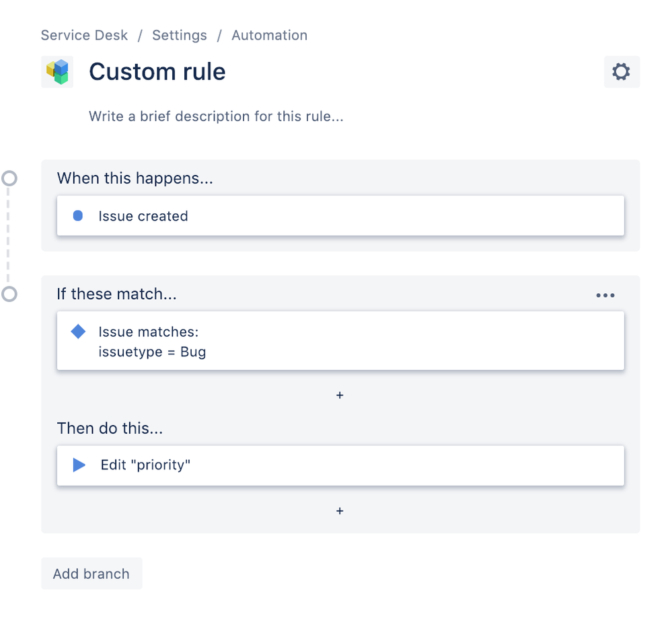The image size is (672, 624).
Task: Open the Settings breadcrumb
Action: tap(179, 35)
